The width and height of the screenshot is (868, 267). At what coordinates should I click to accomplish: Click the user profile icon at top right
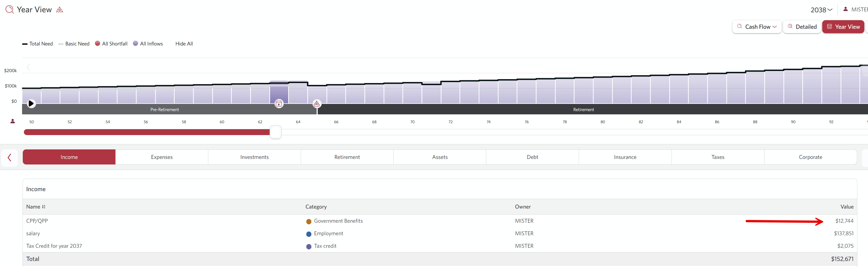point(845,10)
